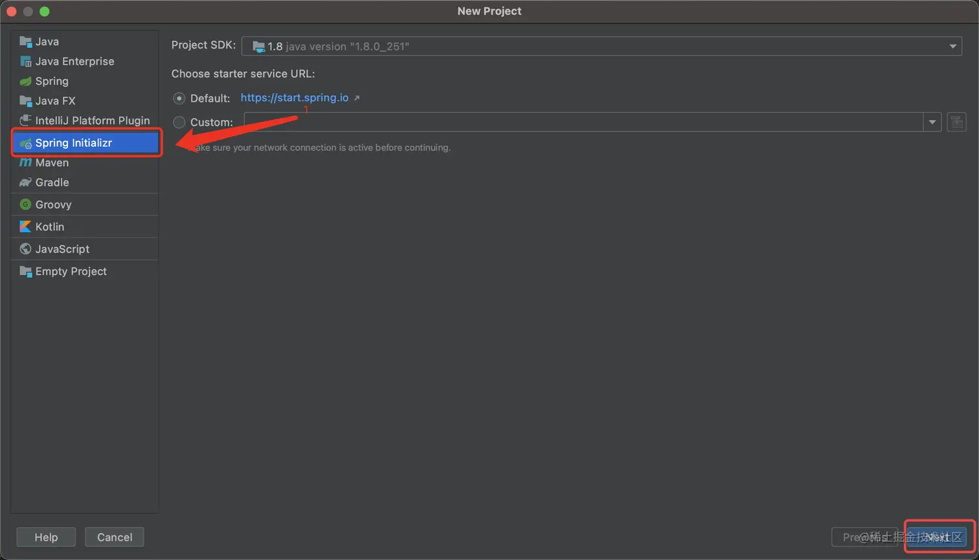Click the red close window button
Viewport: 979px width, 560px height.
pos(12,11)
